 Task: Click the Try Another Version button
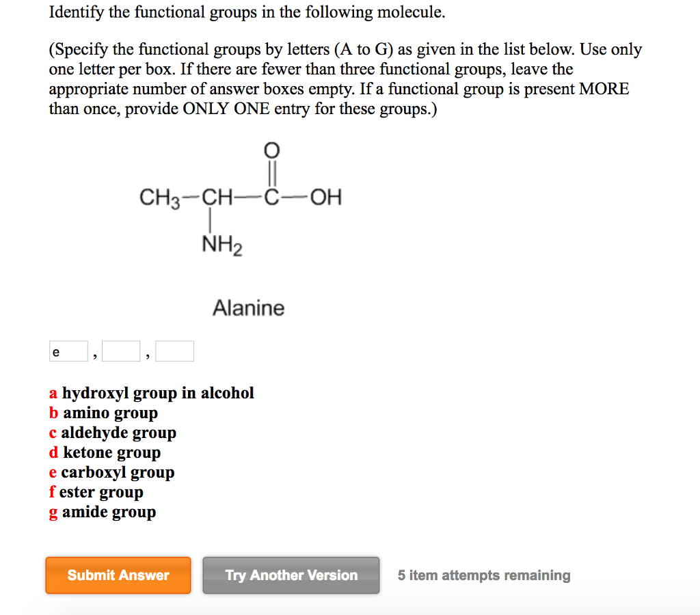pos(291,575)
